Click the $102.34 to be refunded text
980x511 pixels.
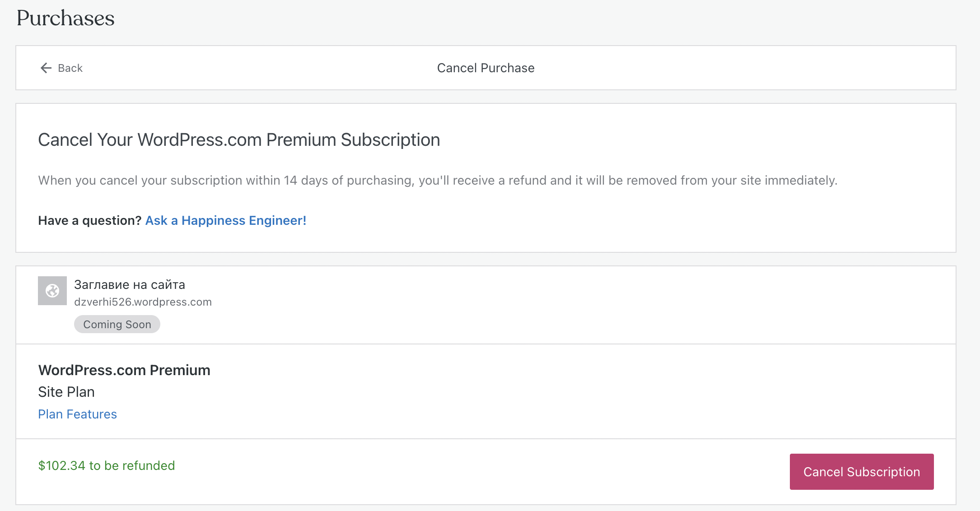tap(107, 465)
